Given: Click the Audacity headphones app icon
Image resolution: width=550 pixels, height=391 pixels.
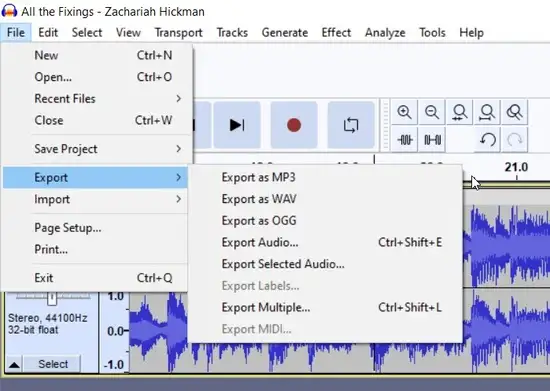Looking at the screenshot, I should click(9, 11).
